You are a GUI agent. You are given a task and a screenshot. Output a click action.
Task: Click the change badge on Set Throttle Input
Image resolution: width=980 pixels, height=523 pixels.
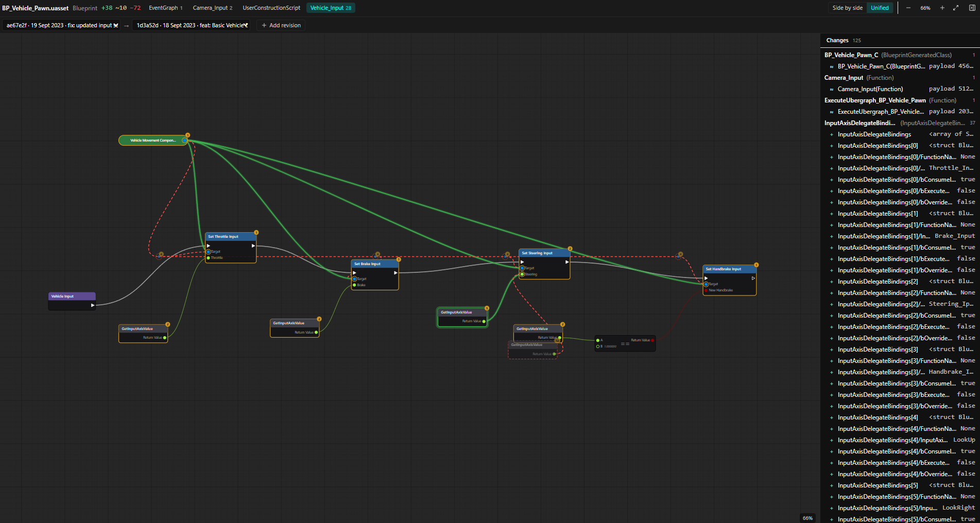[x=256, y=233]
